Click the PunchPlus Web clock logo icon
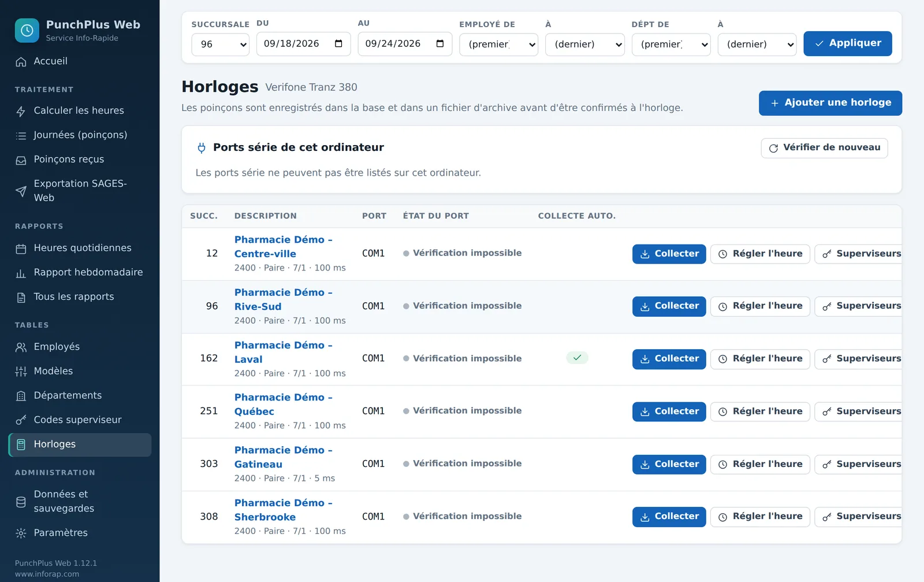This screenshot has height=582, width=924. tap(27, 31)
